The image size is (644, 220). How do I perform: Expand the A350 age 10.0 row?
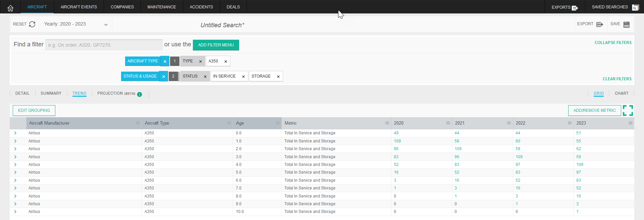(15, 212)
